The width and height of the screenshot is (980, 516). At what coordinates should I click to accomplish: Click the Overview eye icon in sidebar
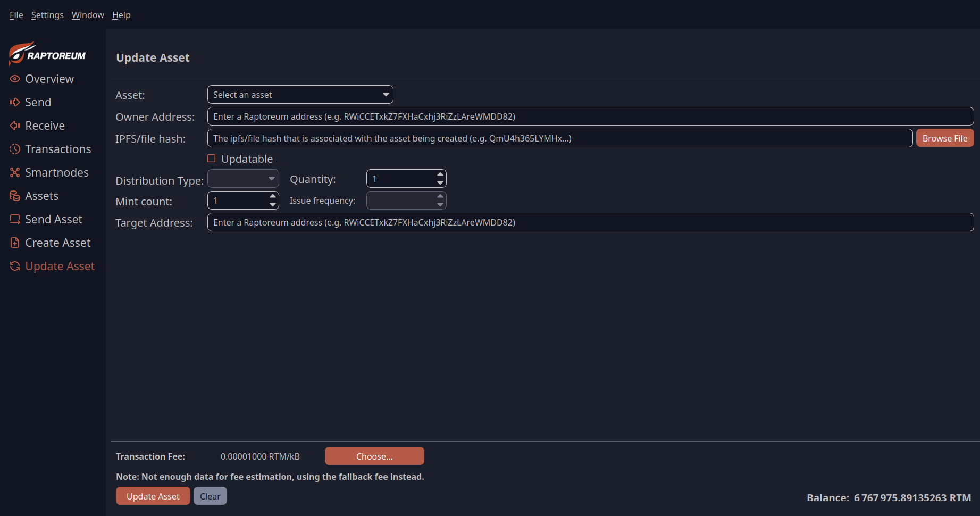click(15, 79)
